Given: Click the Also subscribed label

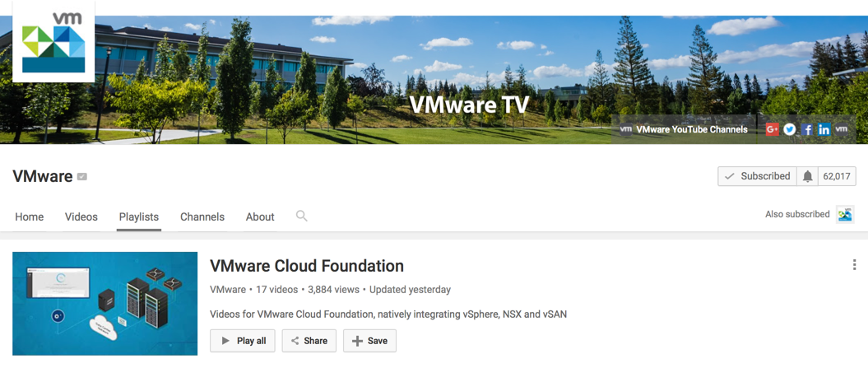Looking at the screenshot, I should click(x=797, y=214).
